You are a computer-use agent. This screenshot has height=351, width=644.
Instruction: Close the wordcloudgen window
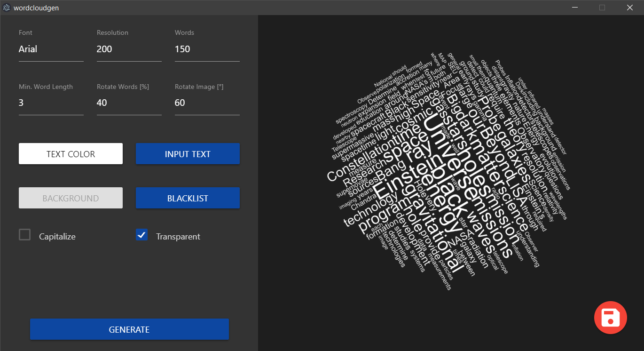tap(630, 8)
